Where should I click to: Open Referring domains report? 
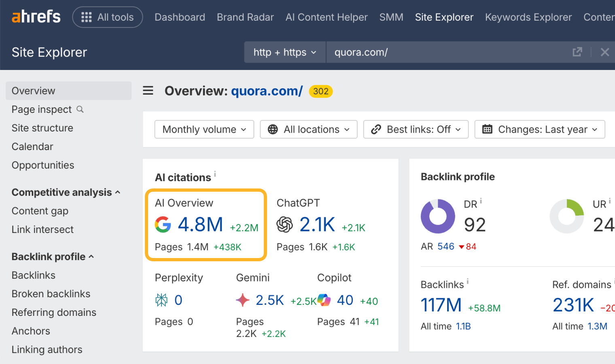pos(54,312)
